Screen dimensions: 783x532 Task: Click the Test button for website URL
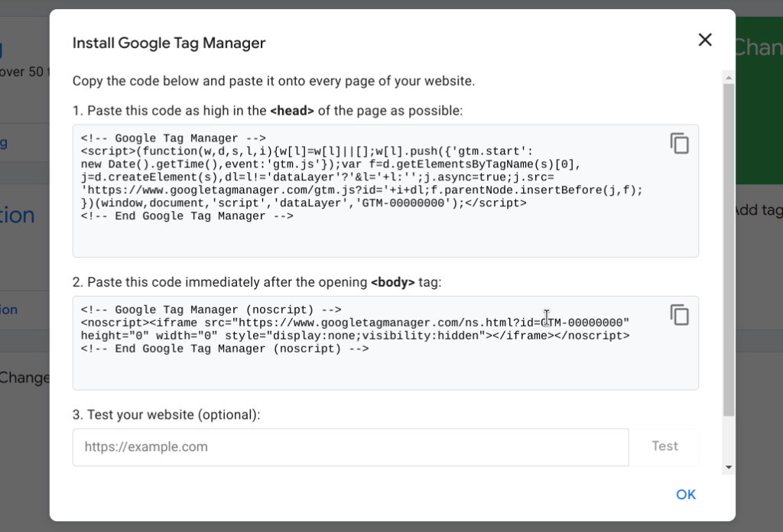click(x=664, y=446)
